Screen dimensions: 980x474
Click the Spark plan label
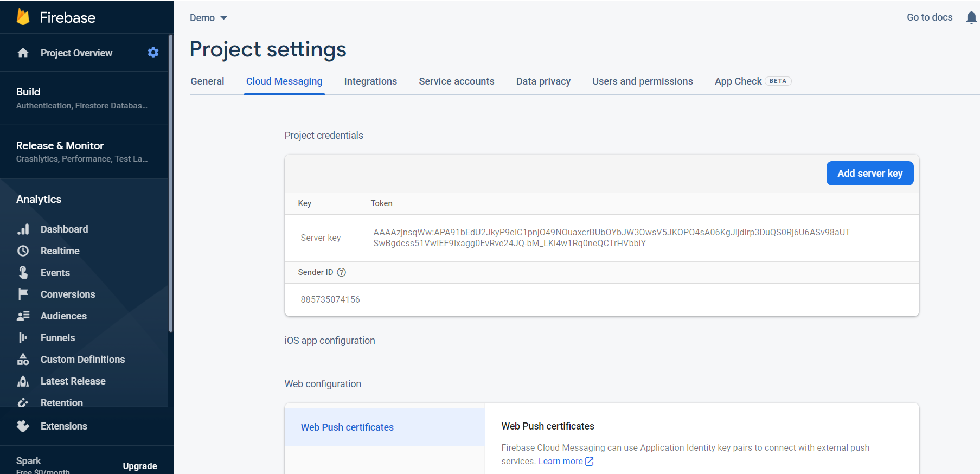(29, 460)
